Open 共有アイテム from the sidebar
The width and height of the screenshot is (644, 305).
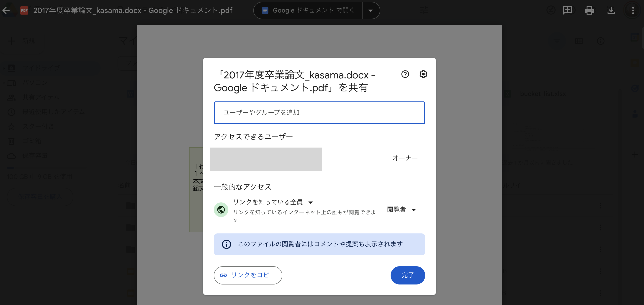tap(40, 97)
